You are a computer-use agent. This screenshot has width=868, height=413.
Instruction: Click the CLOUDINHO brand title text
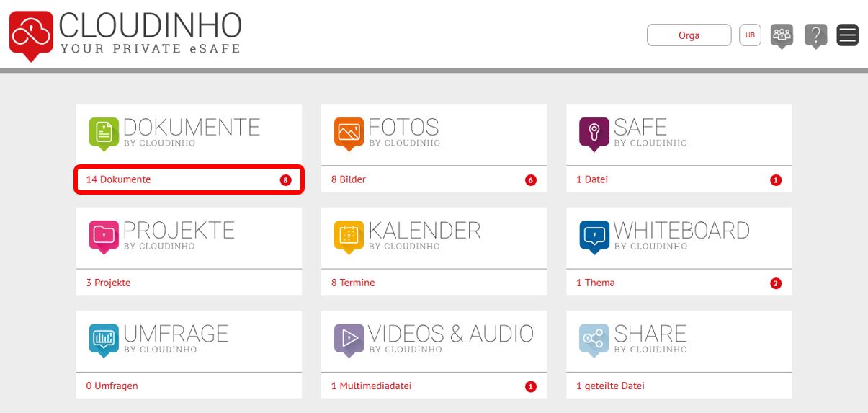(151, 25)
